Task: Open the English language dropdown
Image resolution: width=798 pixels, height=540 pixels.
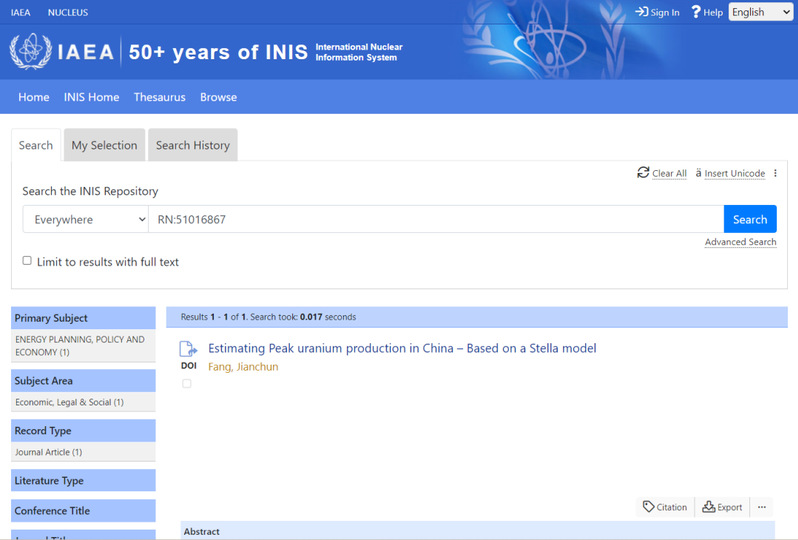Action: click(760, 12)
